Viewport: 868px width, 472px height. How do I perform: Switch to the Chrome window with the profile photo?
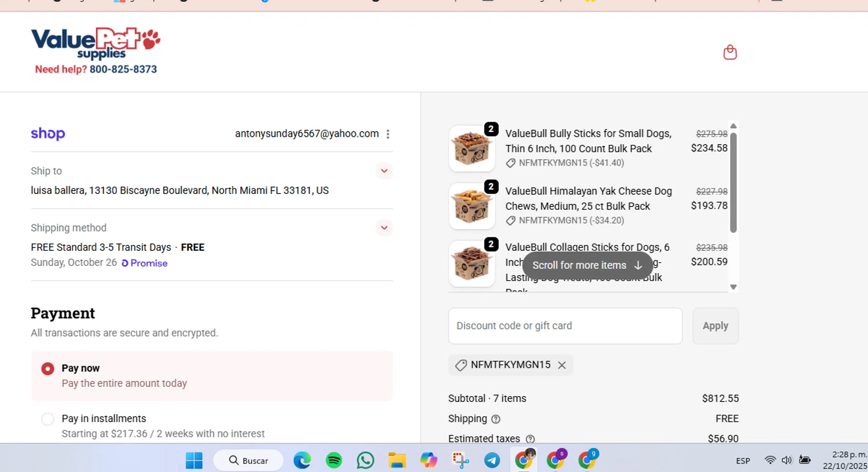524,459
